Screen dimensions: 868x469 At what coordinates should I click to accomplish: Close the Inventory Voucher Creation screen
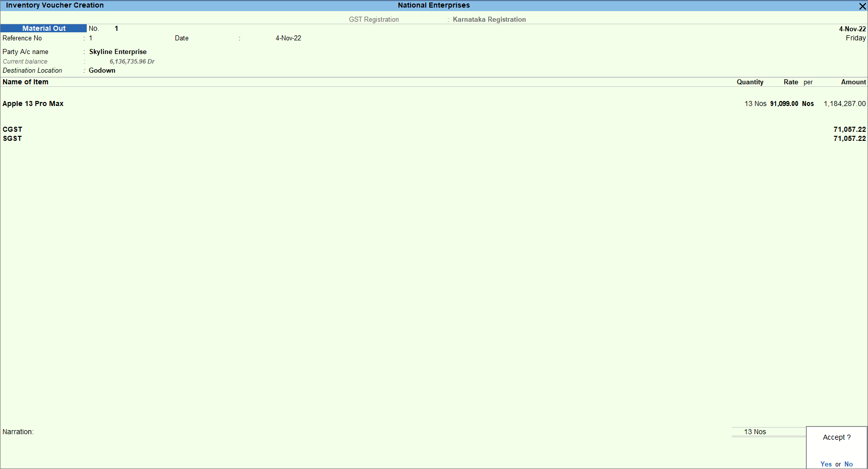862,6
